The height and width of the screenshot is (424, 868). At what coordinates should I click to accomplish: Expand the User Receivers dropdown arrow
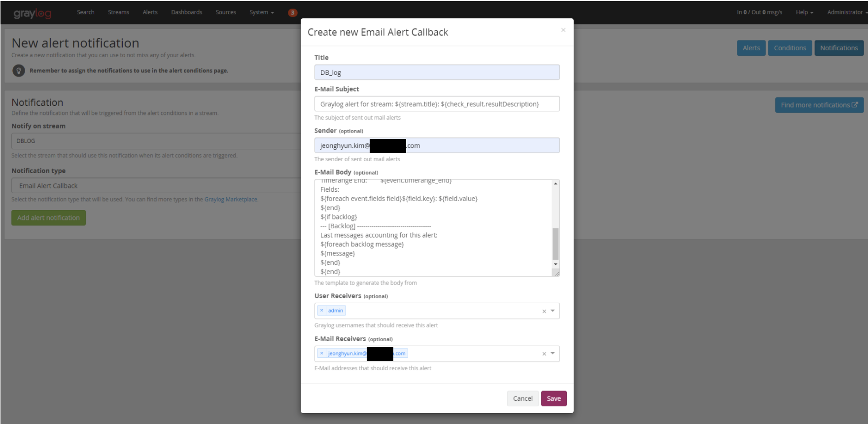(x=553, y=311)
